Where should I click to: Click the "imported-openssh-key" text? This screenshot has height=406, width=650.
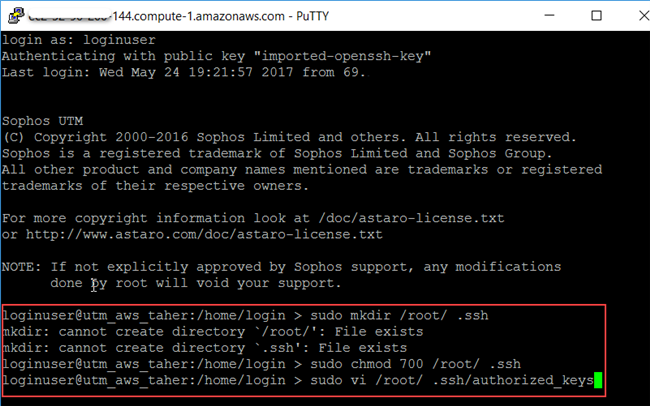342,56
